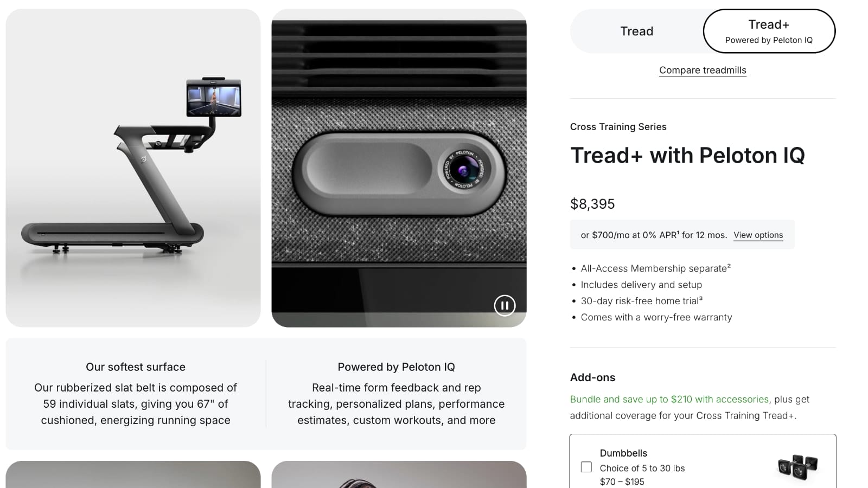The height and width of the screenshot is (488, 868).
Task: Click the Peloton camera lens in the image
Action: tap(464, 170)
